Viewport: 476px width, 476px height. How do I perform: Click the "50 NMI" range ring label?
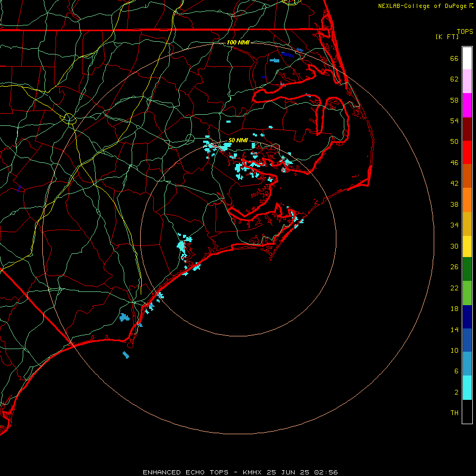coord(238,140)
